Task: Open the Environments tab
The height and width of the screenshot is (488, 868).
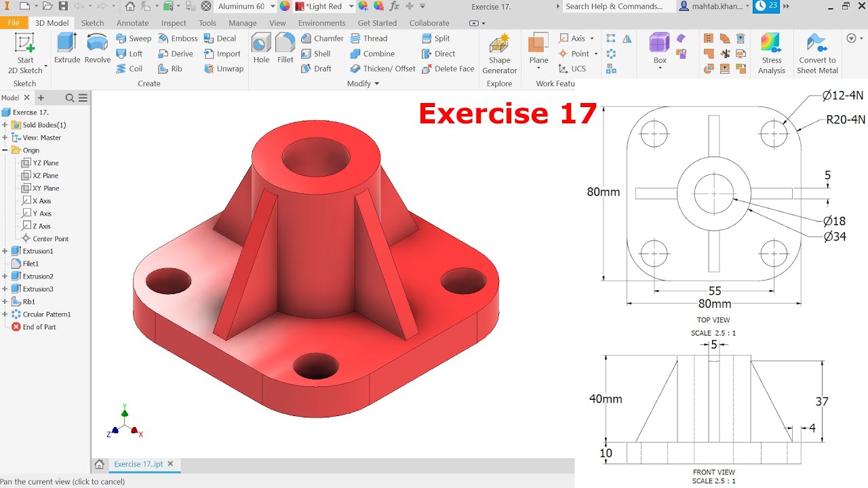Action: [x=321, y=22]
